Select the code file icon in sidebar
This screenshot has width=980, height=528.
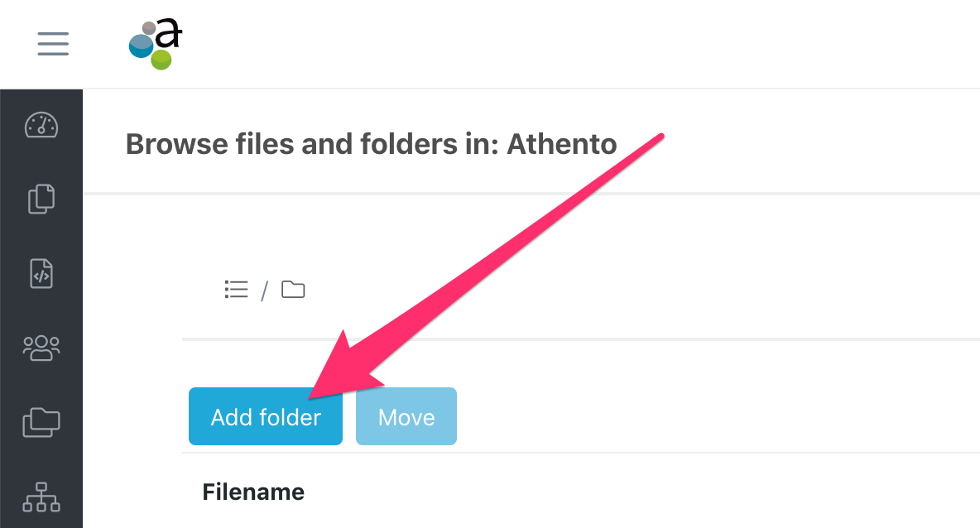click(41, 273)
